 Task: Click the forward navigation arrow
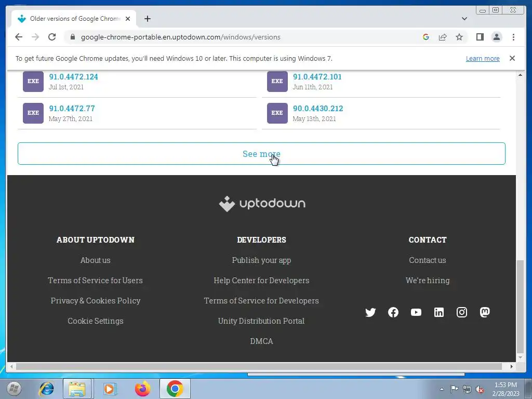[35, 37]
